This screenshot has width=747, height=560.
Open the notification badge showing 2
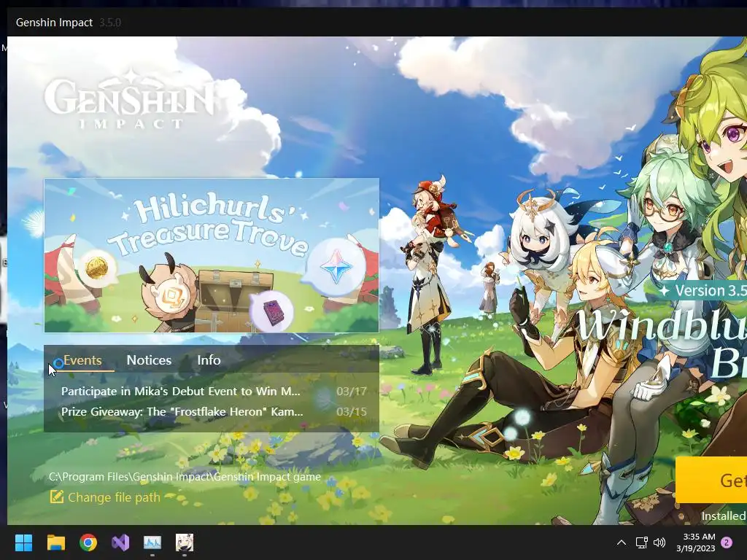[727, 542]
